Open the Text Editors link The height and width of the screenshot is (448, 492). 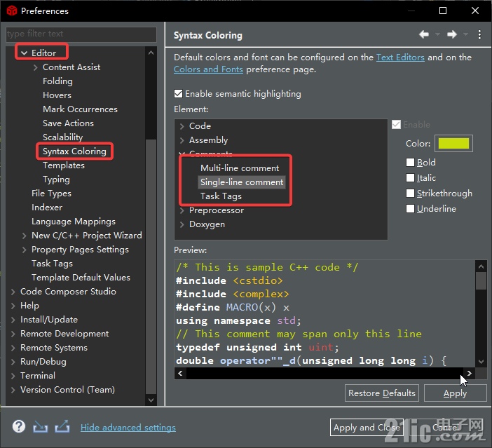click(400, 57)
